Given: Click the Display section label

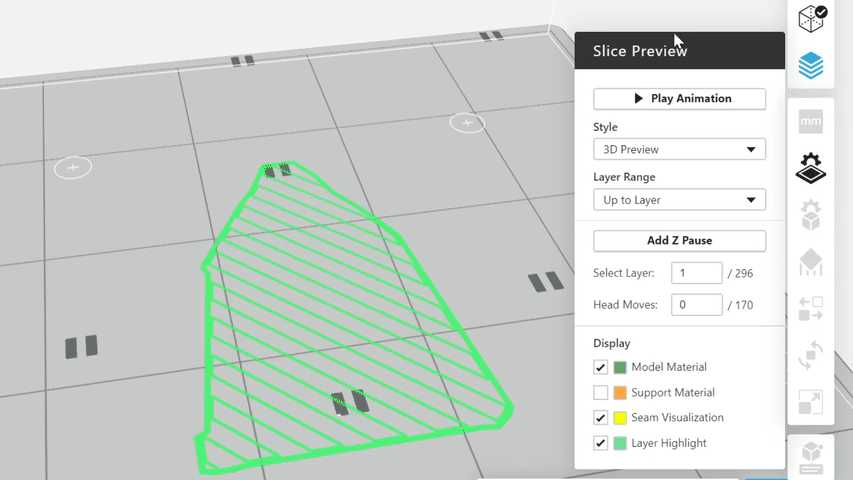Looking at the screenshot, I should [611, 343].
